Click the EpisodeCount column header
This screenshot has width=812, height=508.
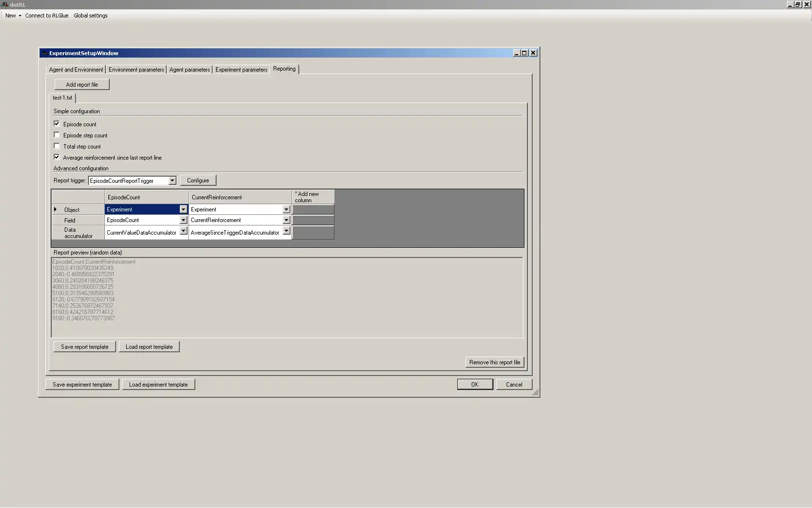[x=146, y=197]
